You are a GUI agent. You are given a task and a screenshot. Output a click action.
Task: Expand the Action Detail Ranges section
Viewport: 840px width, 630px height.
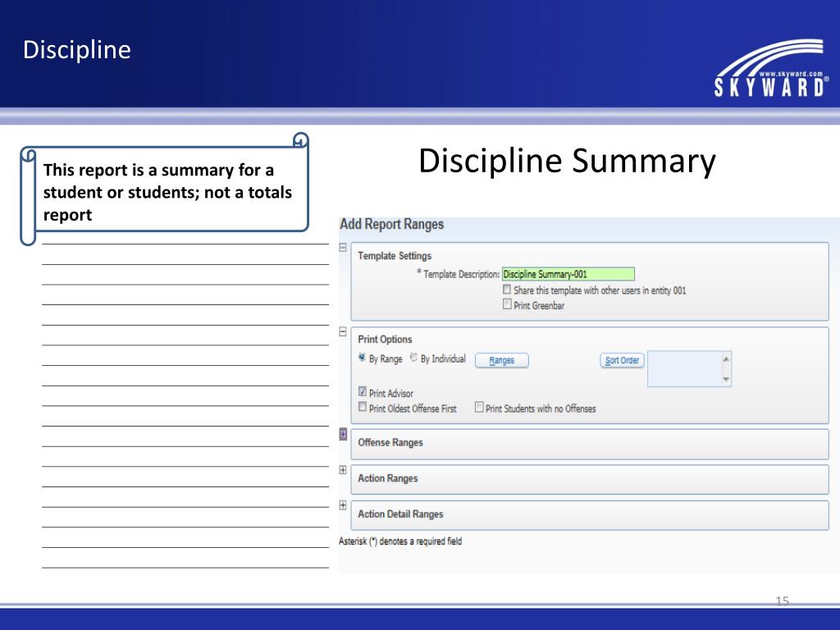click(x=343, y=505)
